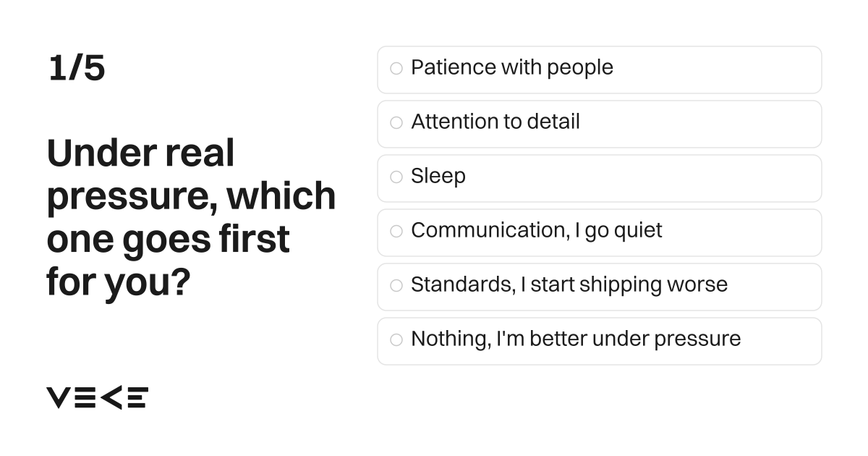Click the 'Sleep' answer label text
The width and height of the screenshot is (868, 456).
438,177
